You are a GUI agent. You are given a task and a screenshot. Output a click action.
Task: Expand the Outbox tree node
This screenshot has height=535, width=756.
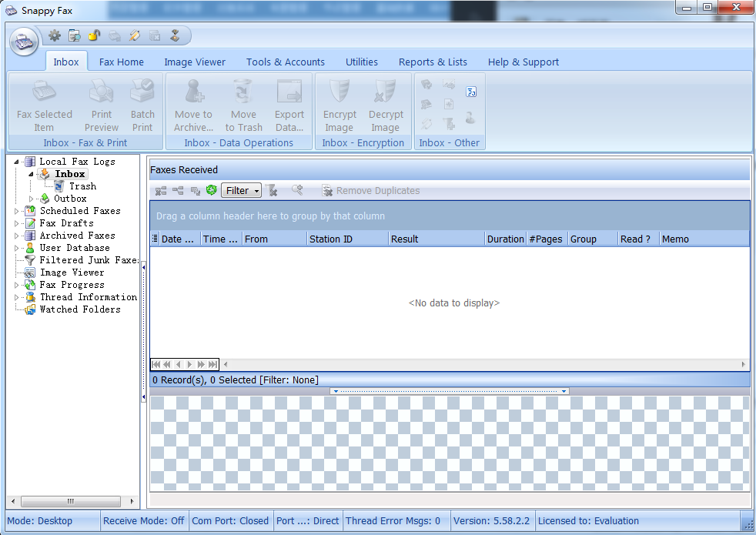point(32,199)
